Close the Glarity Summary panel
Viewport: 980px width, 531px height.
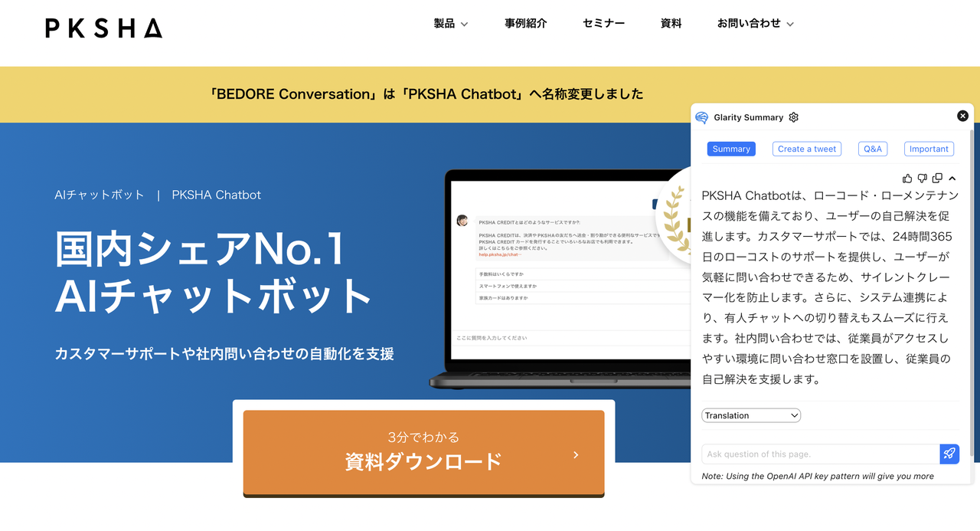click(962, 116)
